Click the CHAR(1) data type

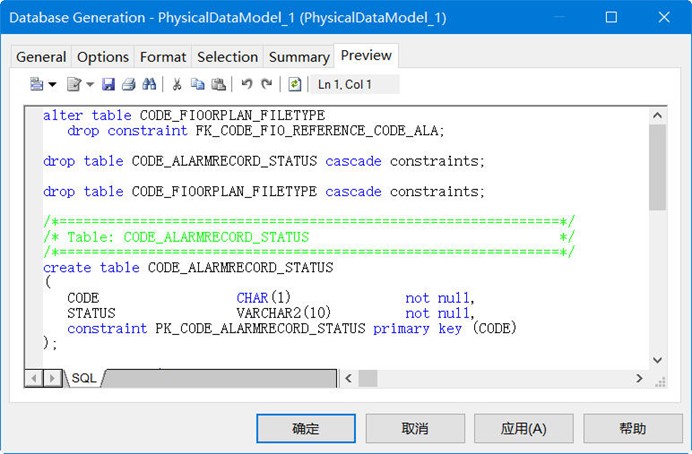[263, 298]
